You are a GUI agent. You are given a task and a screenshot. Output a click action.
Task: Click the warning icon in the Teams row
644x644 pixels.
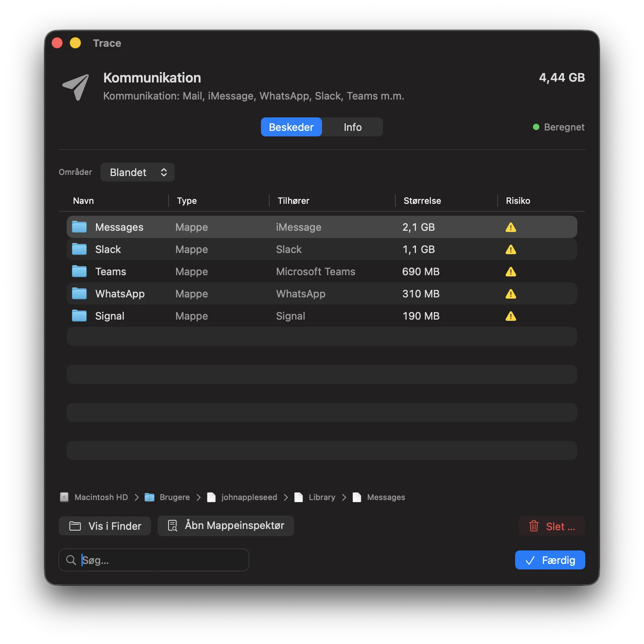coord(511,272)
